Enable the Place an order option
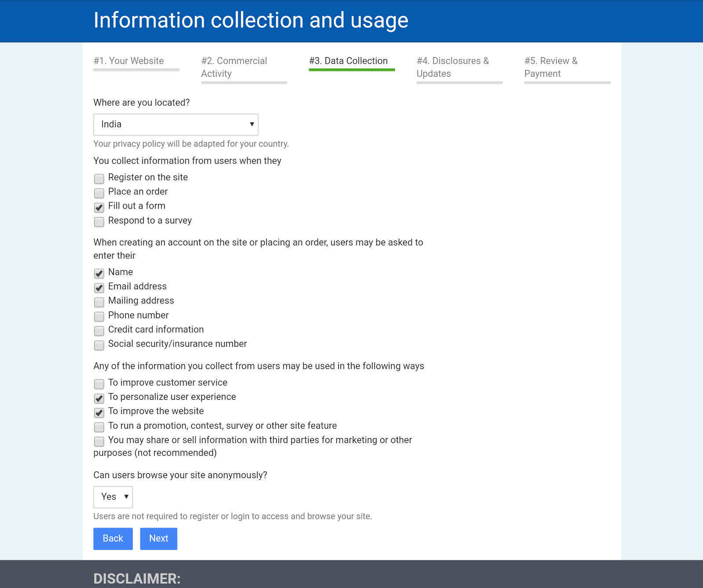 (99, 193)
